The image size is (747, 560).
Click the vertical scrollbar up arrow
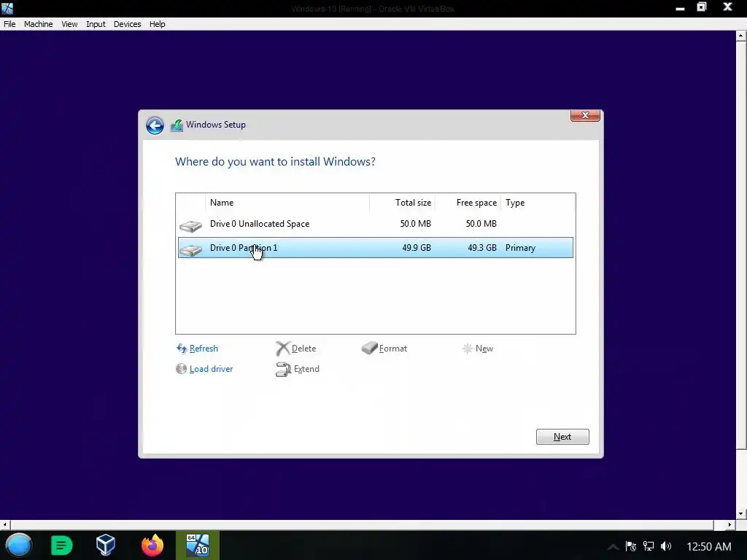click(x=741, y=36)
